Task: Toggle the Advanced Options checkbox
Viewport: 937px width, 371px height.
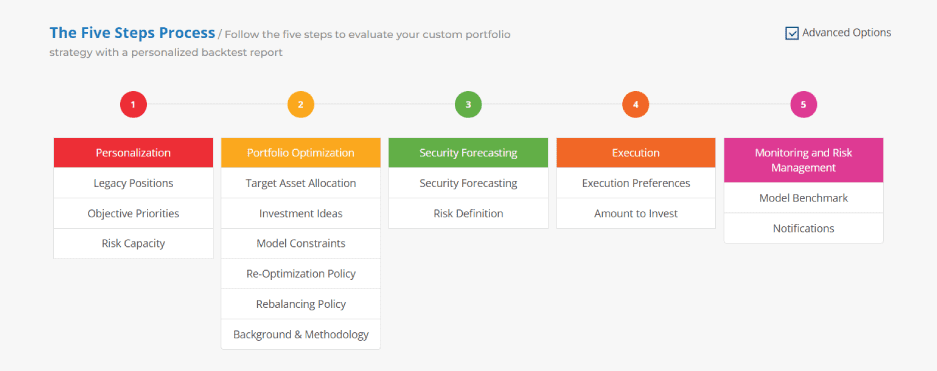Action: click(792, 33)
